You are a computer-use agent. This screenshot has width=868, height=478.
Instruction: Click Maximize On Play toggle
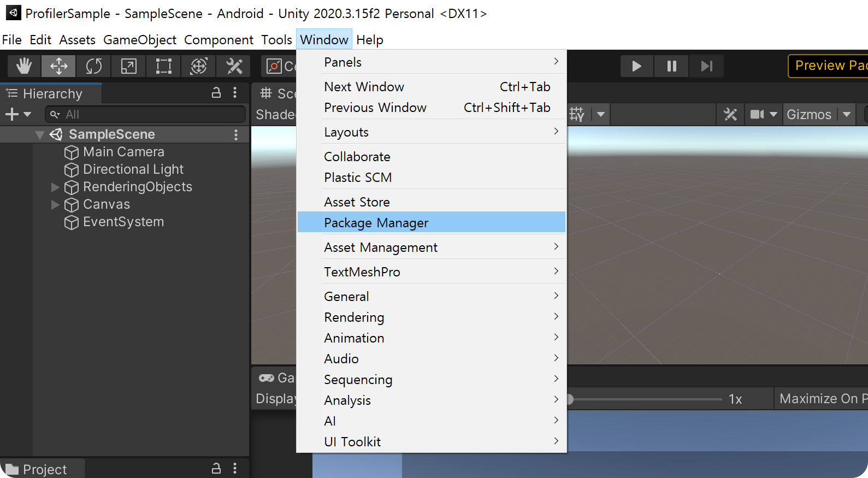pyautogui.click(x=822, y=399)
